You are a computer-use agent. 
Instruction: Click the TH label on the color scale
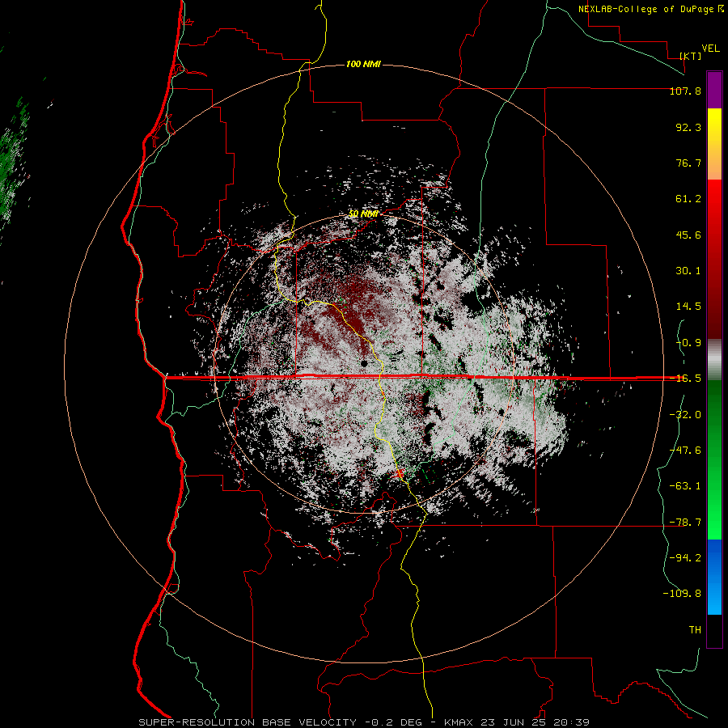pyautogui.click(x=695, y=630)
